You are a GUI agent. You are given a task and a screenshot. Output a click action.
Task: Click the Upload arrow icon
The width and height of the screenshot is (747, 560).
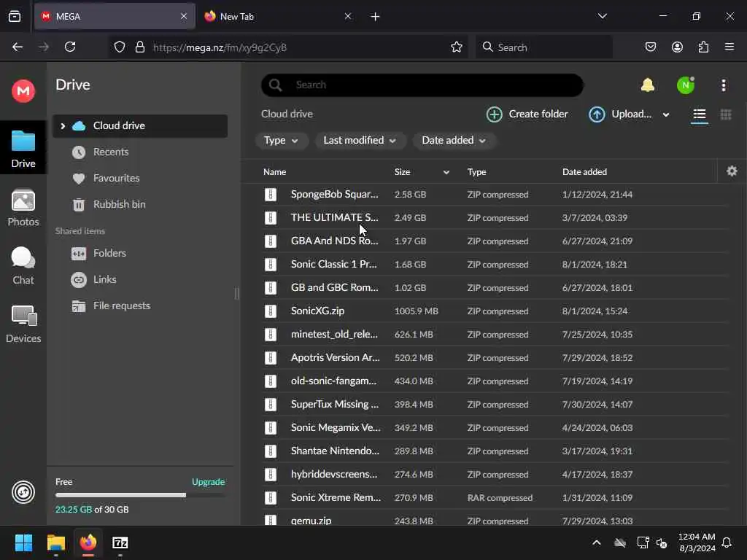597,114
